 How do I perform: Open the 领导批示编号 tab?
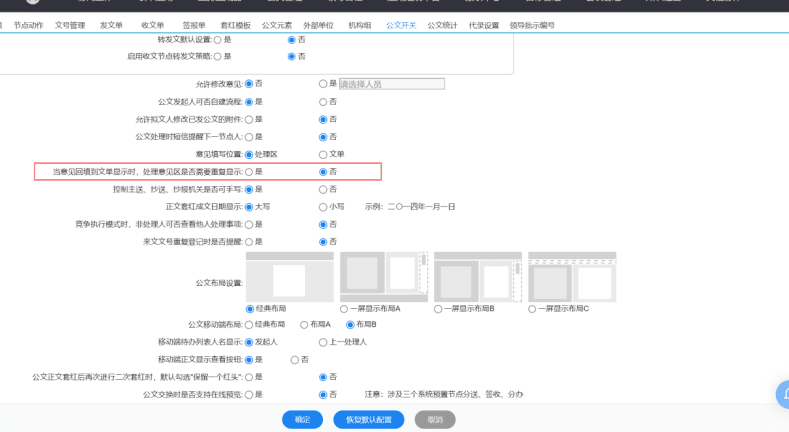pos(532,25)
